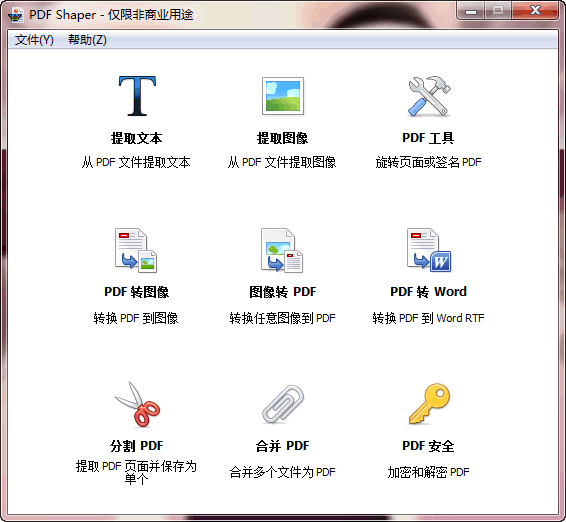Select the PDF to Word document icon
566x522 pixels.
click(x=429, y=250)
